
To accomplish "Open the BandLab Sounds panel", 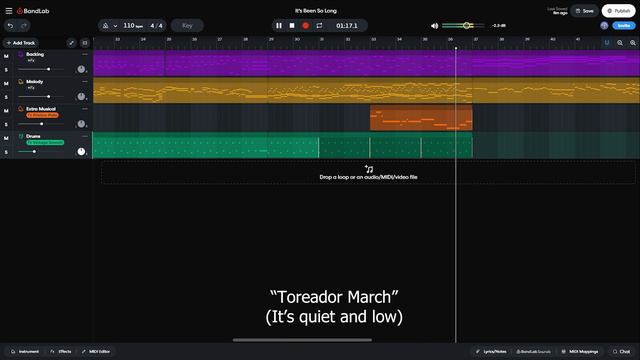I will 533,351.
